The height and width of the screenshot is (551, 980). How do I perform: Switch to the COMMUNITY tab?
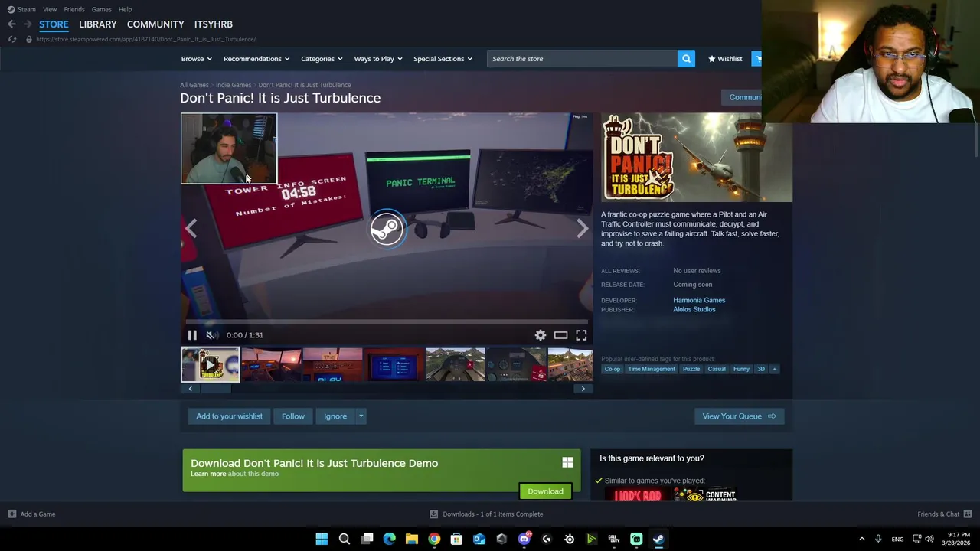coord(155,24)
